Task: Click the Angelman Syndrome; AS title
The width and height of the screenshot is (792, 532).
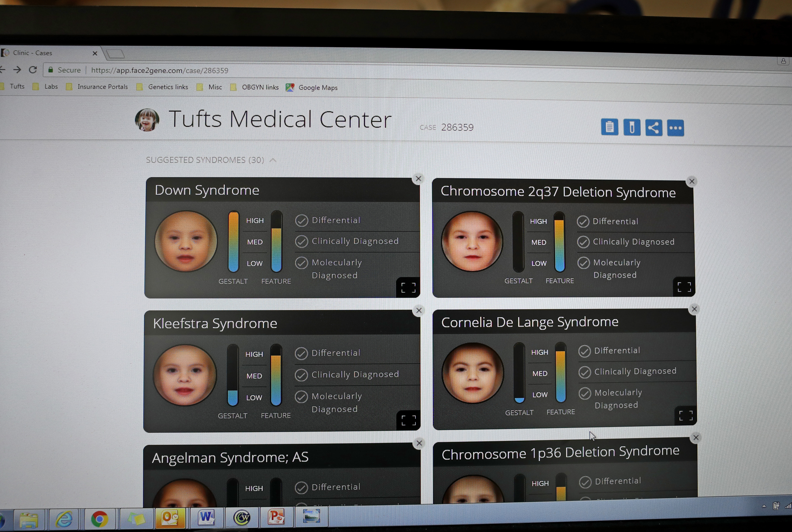Action: click(x=230, y=457)
